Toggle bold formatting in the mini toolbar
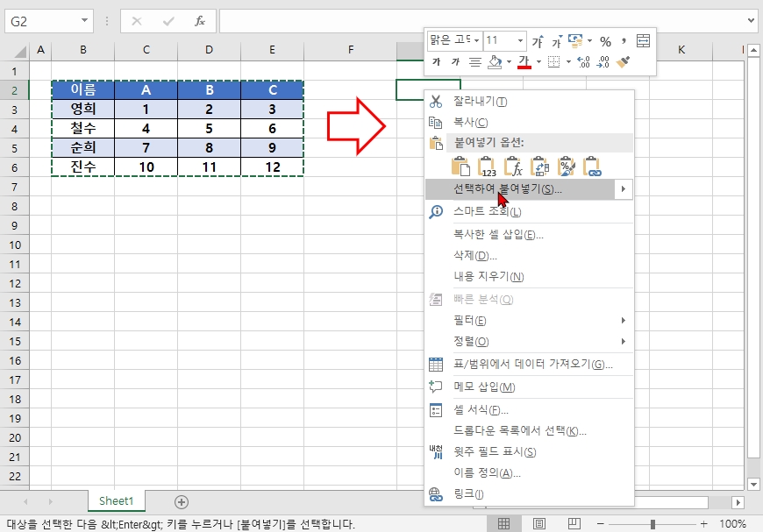763x532 pixels. coord(438,60)
